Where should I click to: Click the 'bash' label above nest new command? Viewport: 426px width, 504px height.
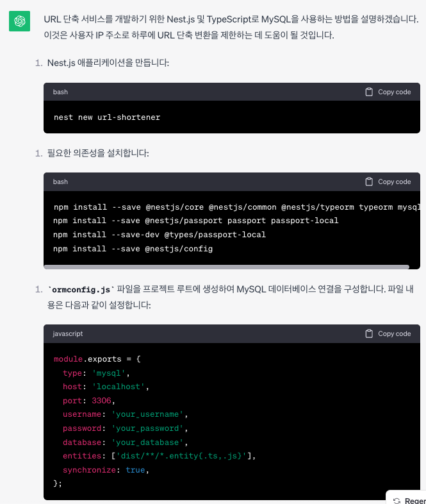coord(60,92)
